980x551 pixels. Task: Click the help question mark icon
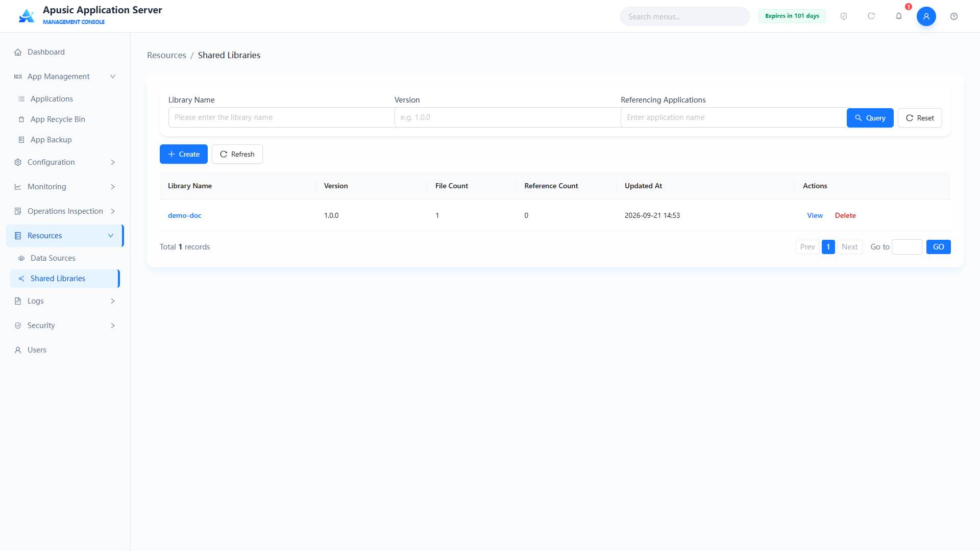tap(954, 16)
